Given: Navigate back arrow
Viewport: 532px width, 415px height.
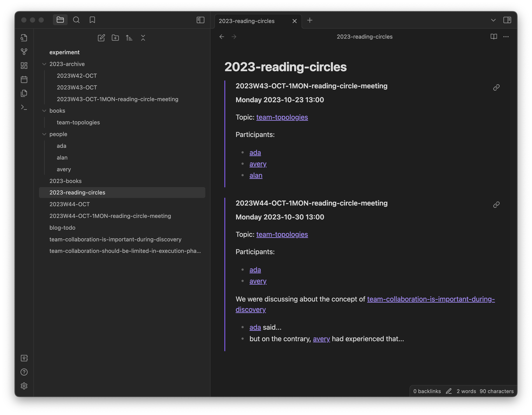Looking at the screenshot, I should pos(222,37).
